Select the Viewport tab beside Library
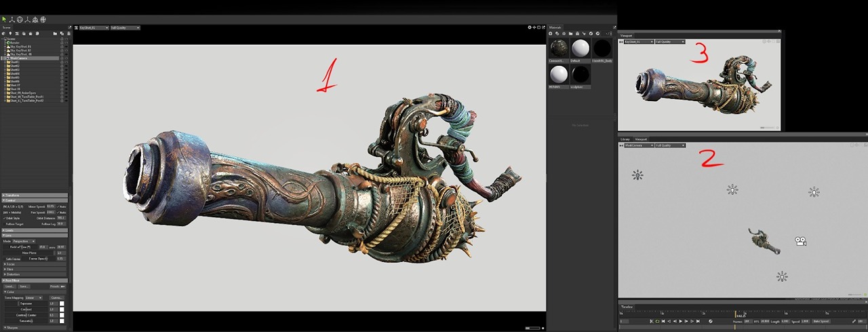 tap(641, 139)
